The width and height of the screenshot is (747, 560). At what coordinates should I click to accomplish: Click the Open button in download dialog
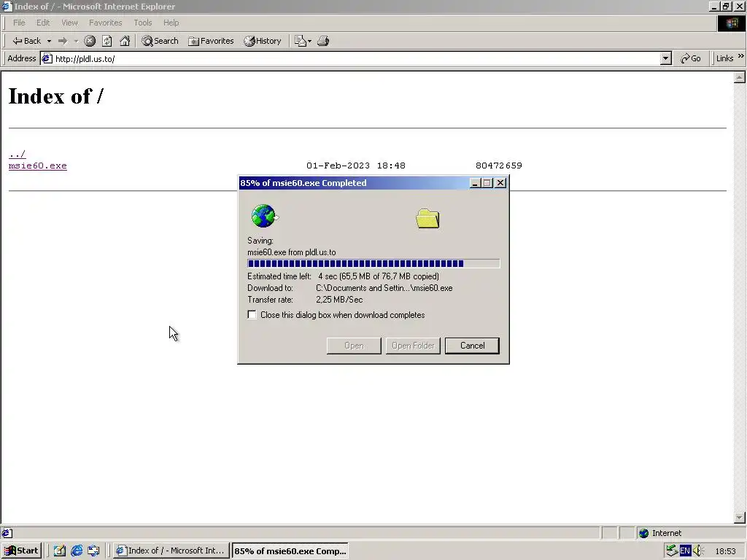pyautogui.click(x=354, y=346)
